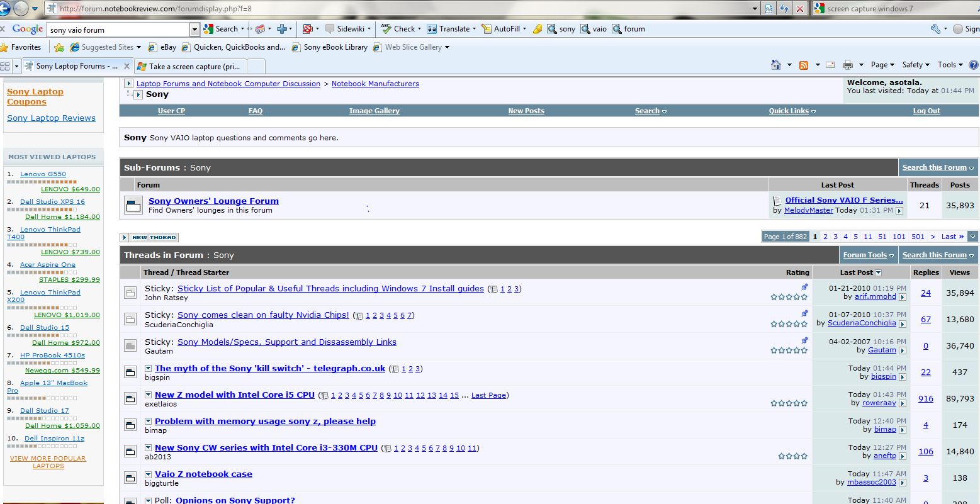Click the Print icon

(x=848, y=65)
